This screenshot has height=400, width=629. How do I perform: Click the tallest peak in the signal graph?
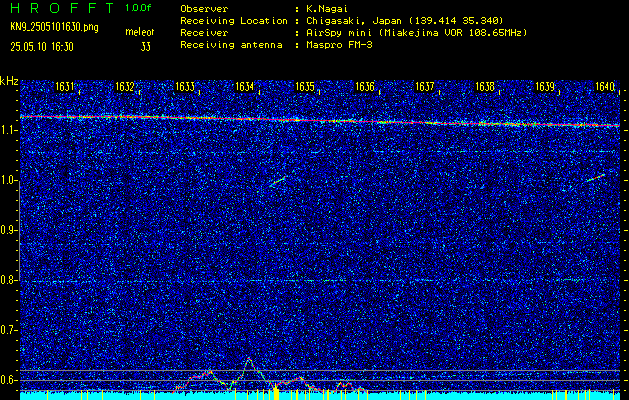(249, 358)
